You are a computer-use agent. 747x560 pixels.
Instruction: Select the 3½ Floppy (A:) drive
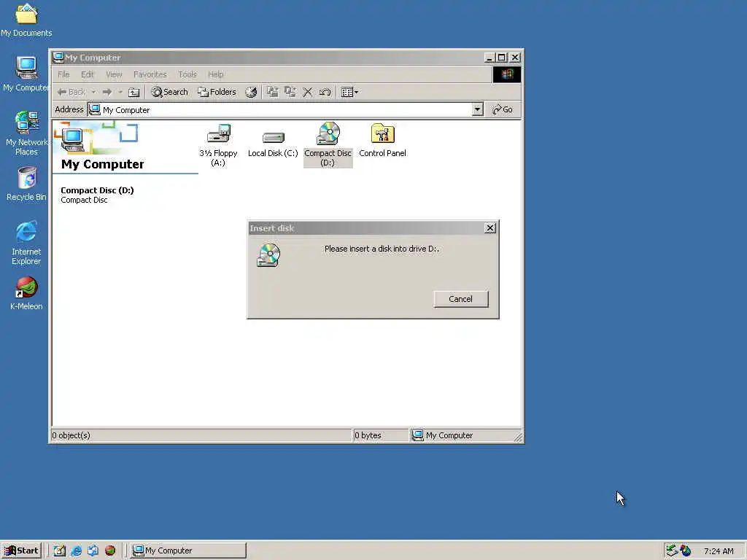pos(218,144)
